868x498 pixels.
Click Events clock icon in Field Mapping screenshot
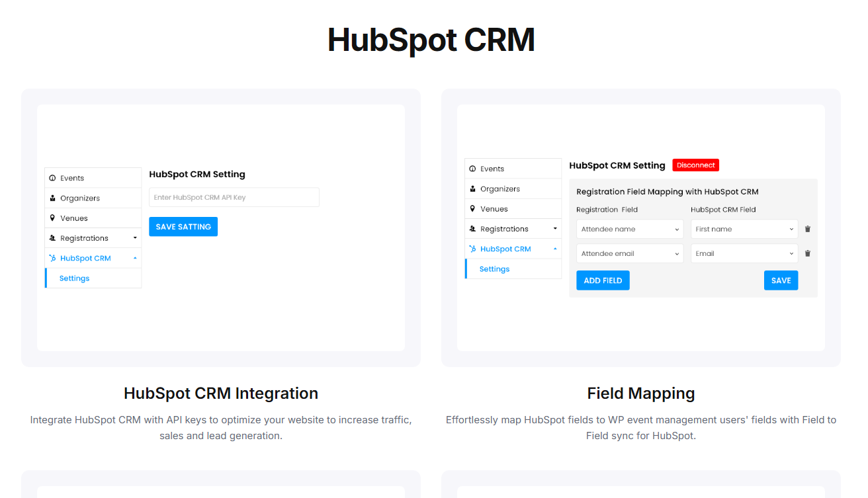tap(472, 169)
